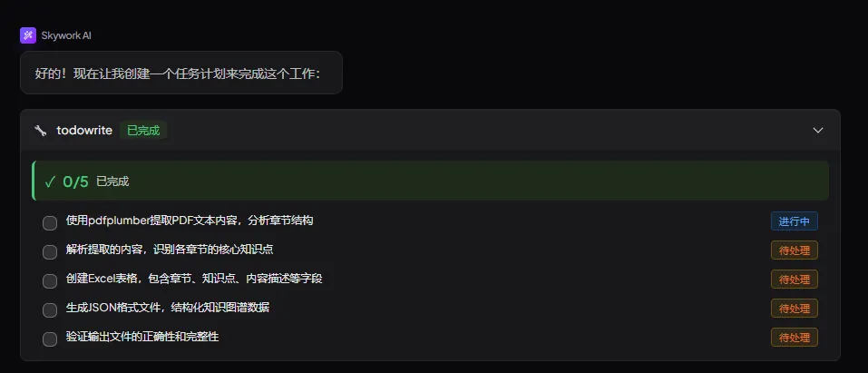Click the todowrite tool name label
This screenshot has height=373, width=868.
(84, 131)
